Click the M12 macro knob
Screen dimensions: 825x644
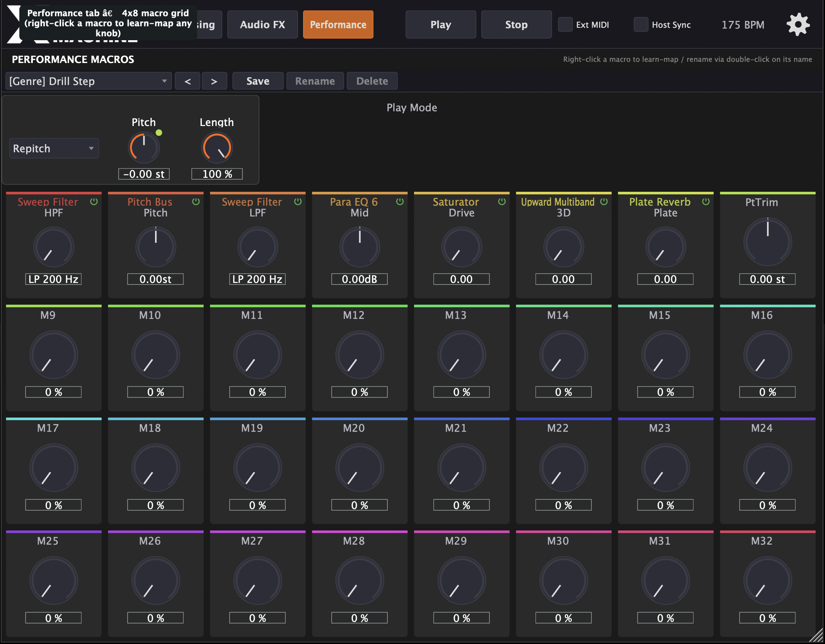(x=360, y=355)
